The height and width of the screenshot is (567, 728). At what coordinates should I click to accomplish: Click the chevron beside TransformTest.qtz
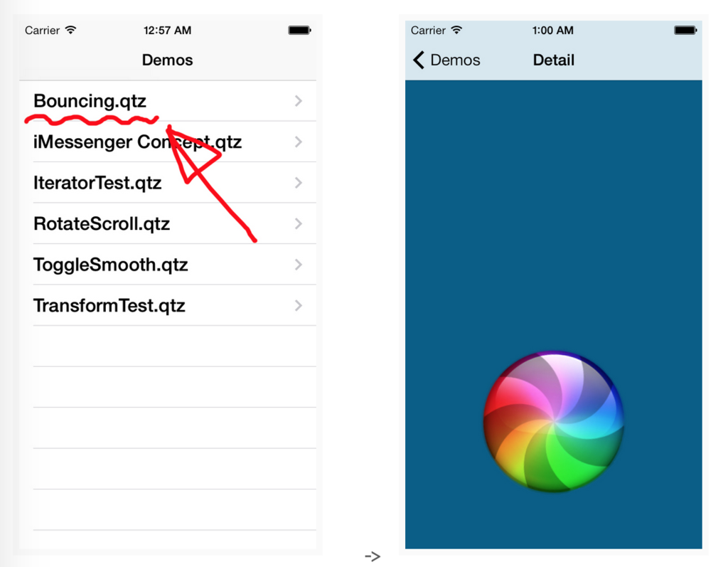coord(299,305)
